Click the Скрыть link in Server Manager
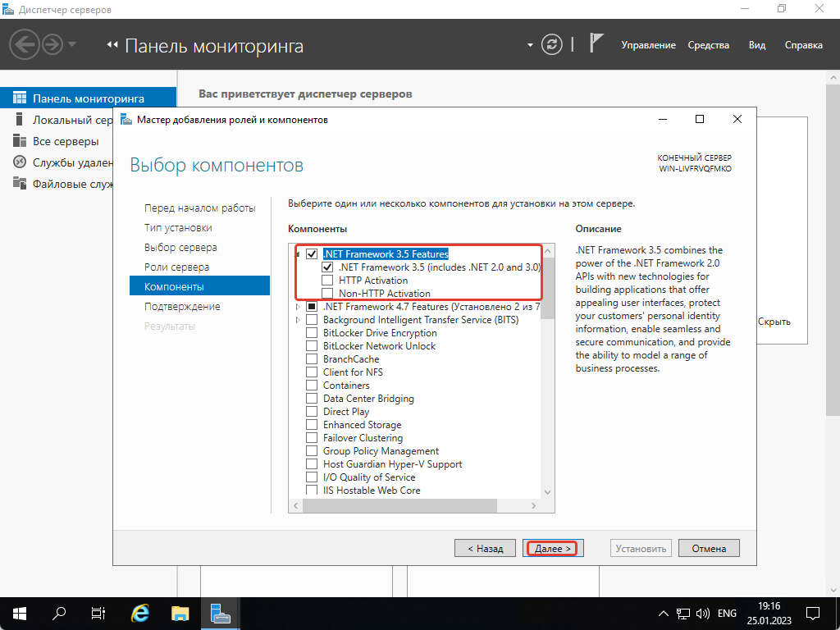The image size is (840, 630). point(774,322)
